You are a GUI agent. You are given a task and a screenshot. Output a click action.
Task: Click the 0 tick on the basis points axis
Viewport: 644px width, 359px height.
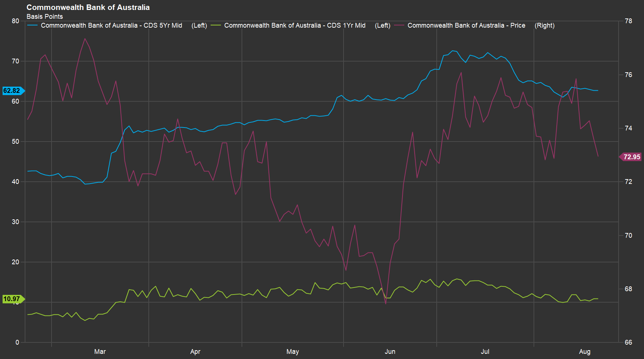[x=17, y=342]
